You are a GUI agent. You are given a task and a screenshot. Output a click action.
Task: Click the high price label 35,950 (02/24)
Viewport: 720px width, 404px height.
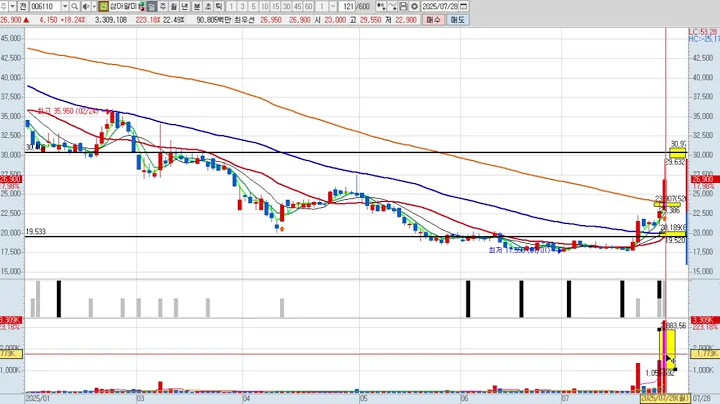[69, 111]
